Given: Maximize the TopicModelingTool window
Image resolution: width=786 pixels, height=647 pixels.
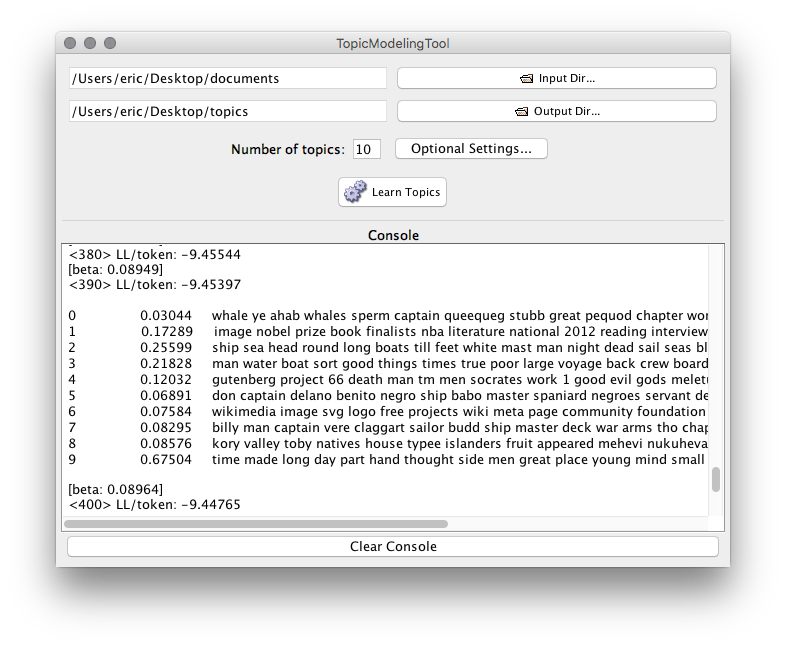Looking at the screenshot, I should click(x=110, y=44).
